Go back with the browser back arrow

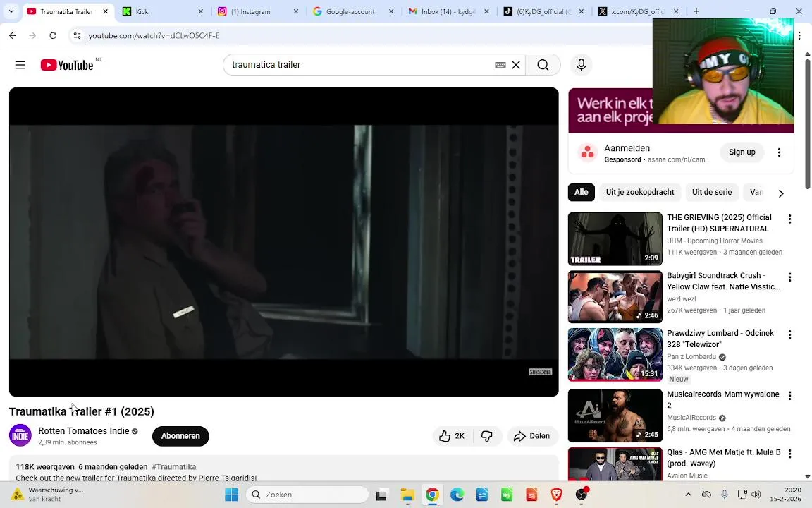13,35
